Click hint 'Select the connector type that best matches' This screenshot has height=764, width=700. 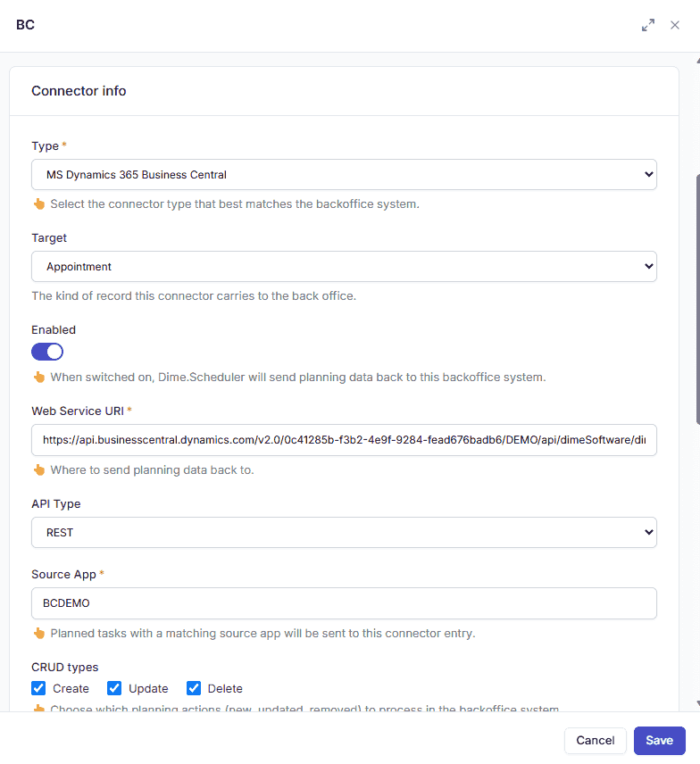235,203
